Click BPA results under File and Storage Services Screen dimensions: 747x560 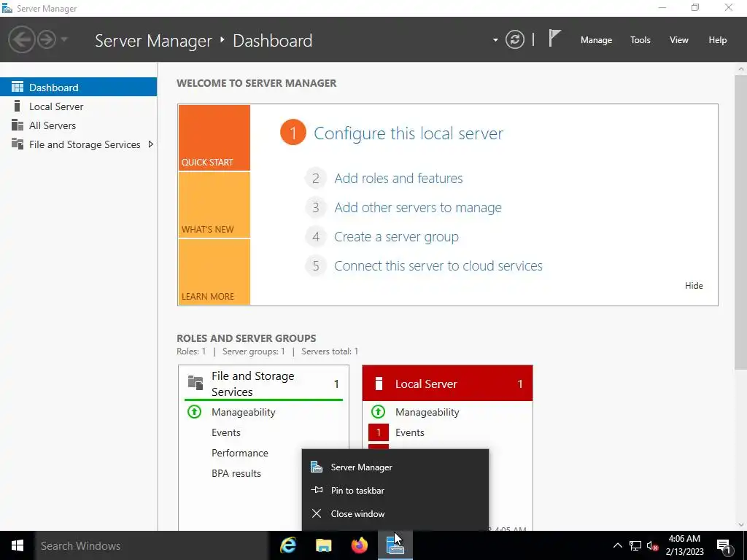236,473
